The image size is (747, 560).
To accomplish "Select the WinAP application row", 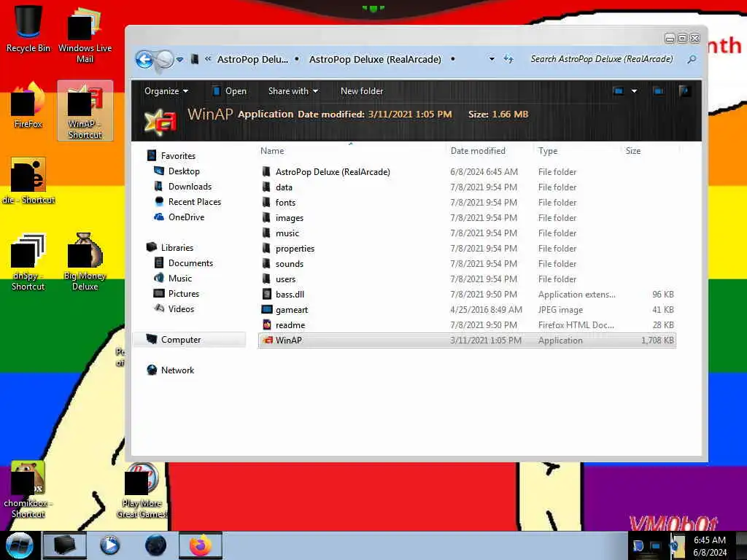I will 467,341.
